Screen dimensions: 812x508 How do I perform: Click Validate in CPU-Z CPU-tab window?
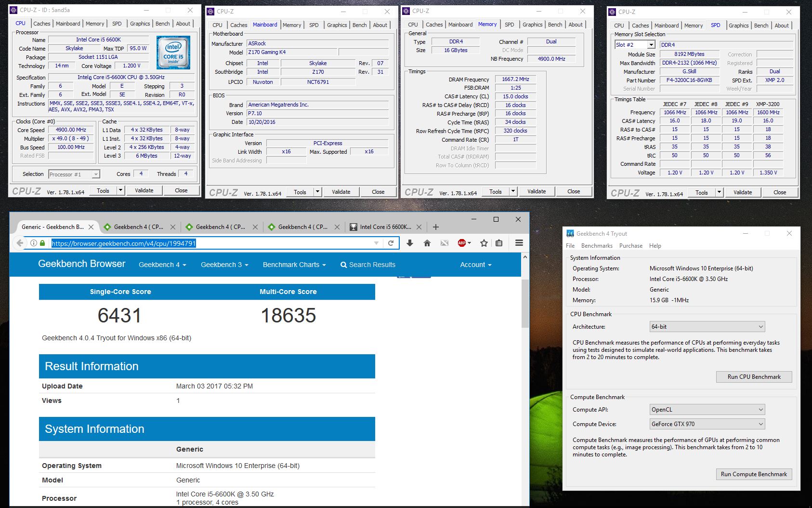pyautogui.click(x=144, y=190)
